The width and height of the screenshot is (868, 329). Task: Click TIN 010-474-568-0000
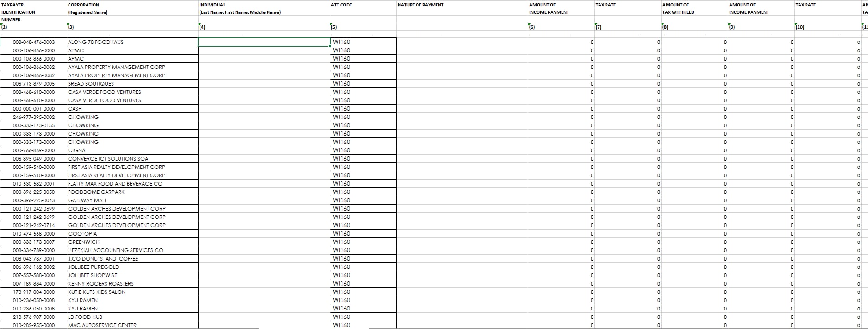tap(34, 234)
